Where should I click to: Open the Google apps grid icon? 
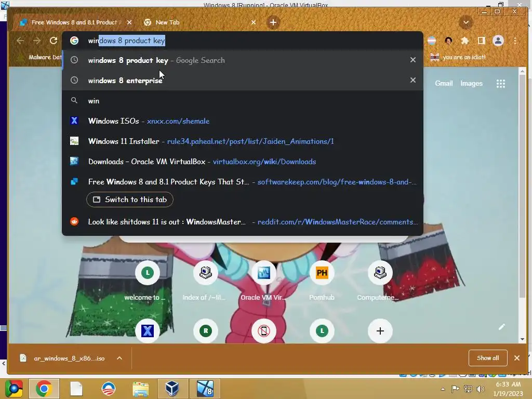(501, 84)
